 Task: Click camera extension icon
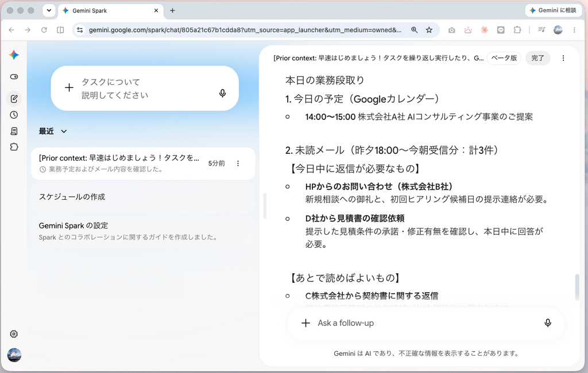[x=451, y=30]
